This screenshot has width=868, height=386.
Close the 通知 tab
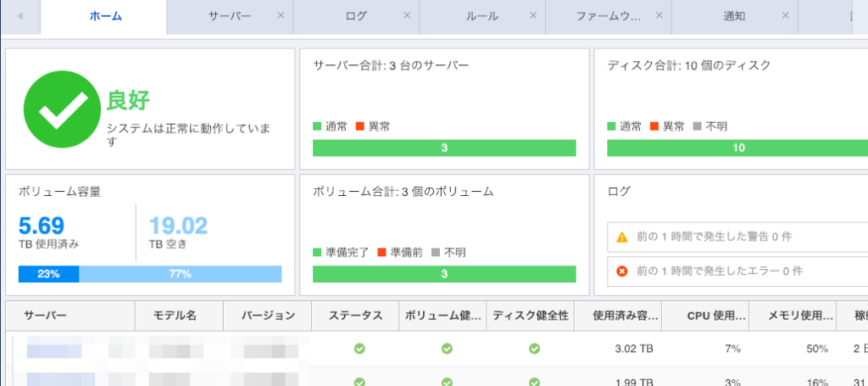pyautogui.click(x=785, y=16)
